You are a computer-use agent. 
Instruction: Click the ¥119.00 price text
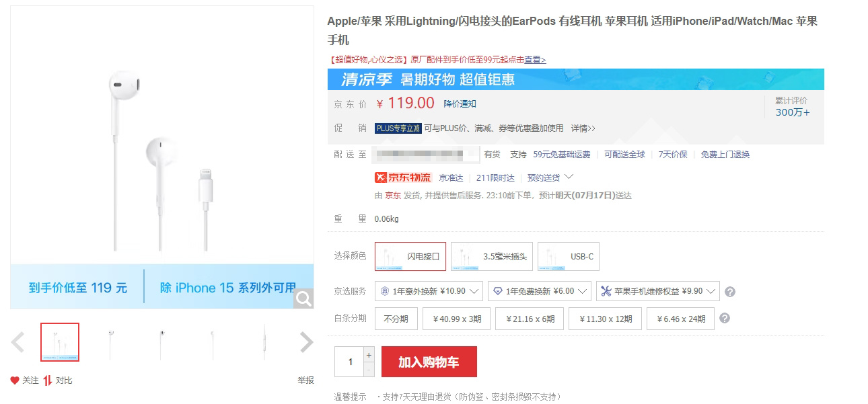pyautogui.click(x=406, y=103)
